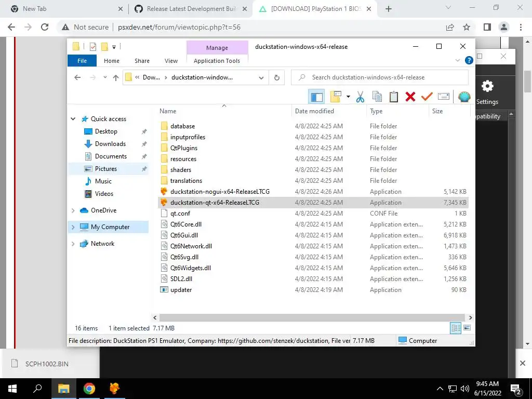Select duckstation-nogui-x64-ReleaseLTCG application
The width and height of the screenshot is (532, 399).
[220, 192]
